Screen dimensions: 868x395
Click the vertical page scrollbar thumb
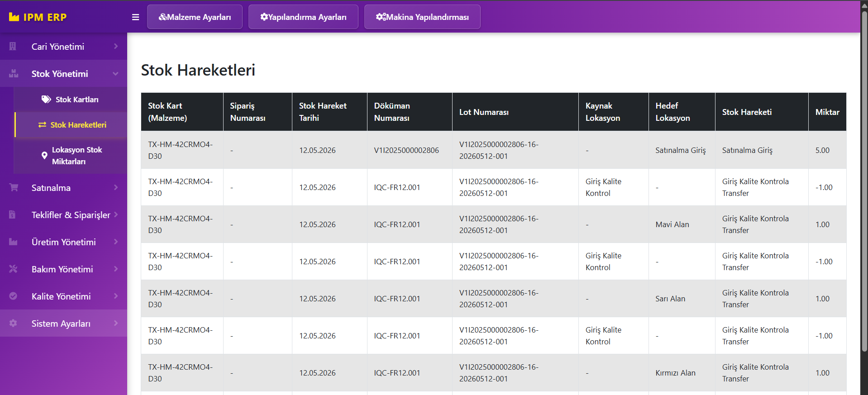(864, 181)
